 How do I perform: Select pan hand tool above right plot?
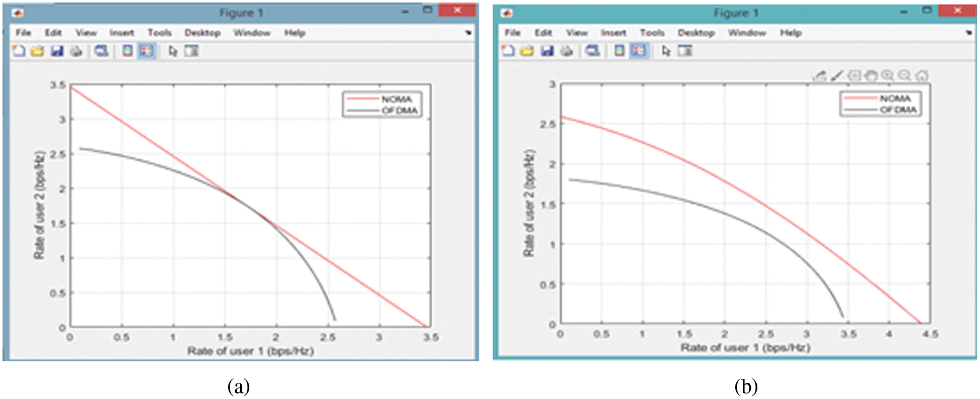click(x=871, y=76)
